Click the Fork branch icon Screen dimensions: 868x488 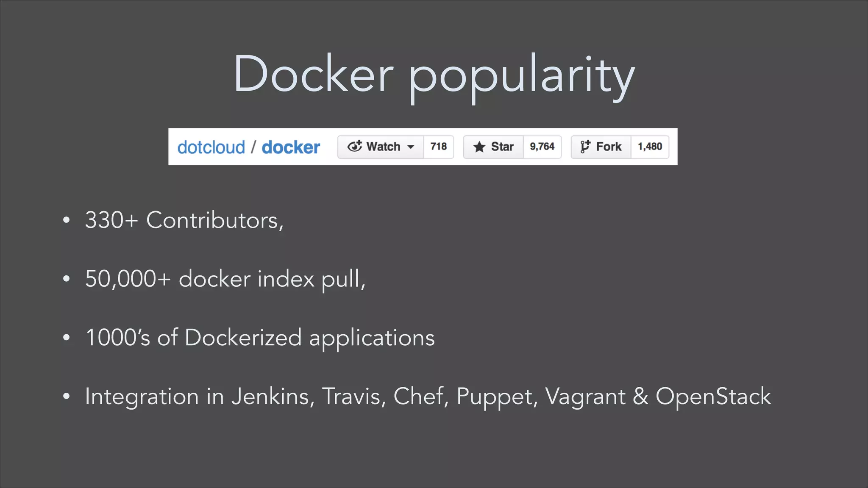point(585,147)
